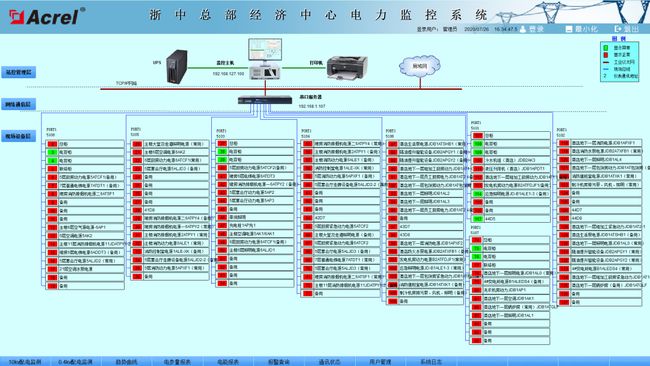Select the 41D8 device row

[170, 210]
